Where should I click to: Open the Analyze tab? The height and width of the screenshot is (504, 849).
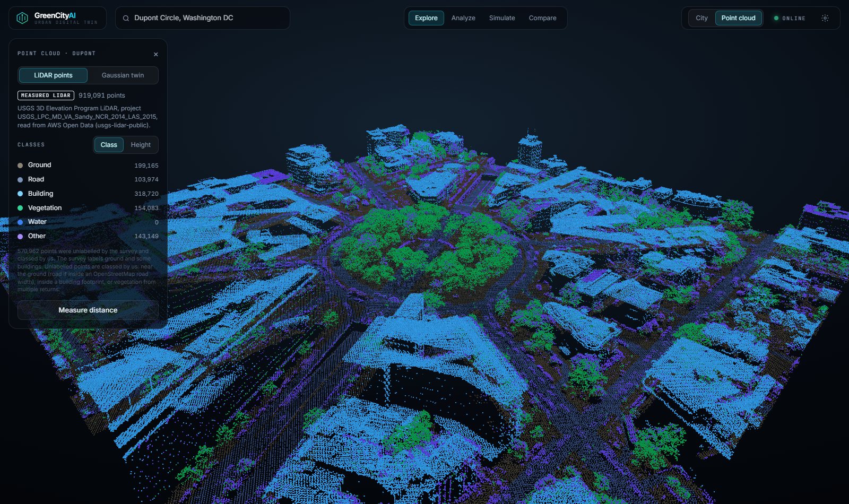[x=463, y=18]
